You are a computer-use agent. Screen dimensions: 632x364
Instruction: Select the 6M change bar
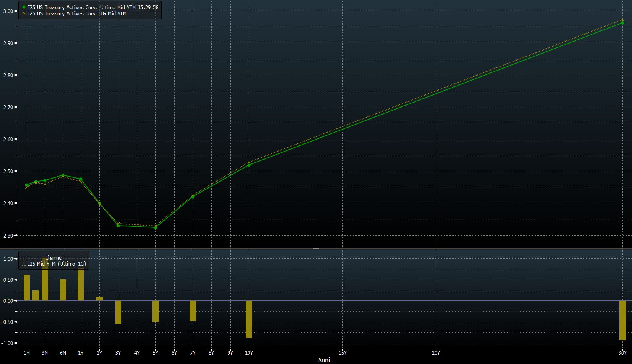63,290
